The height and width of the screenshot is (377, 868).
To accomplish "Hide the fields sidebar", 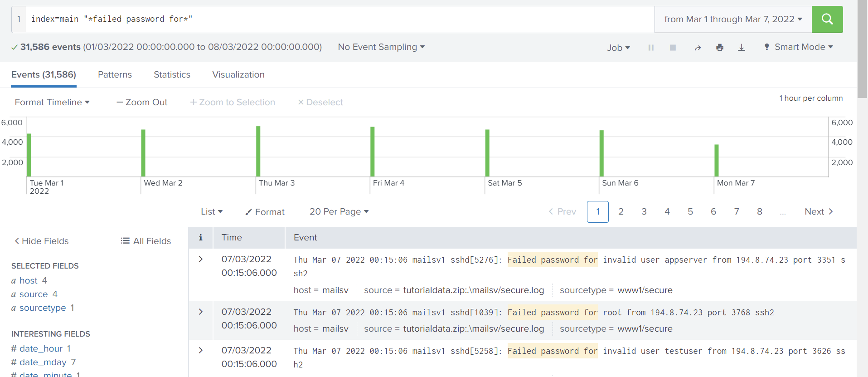I will pos(42,241).
